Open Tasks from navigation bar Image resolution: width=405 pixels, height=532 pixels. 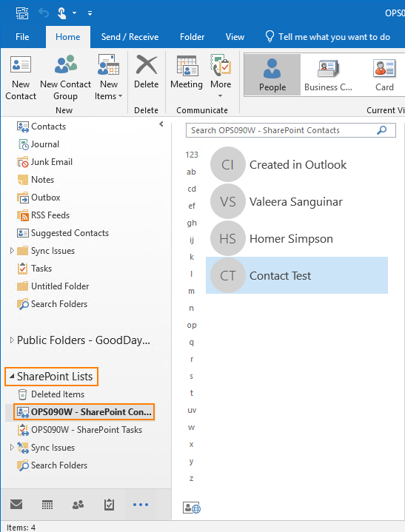109,505
